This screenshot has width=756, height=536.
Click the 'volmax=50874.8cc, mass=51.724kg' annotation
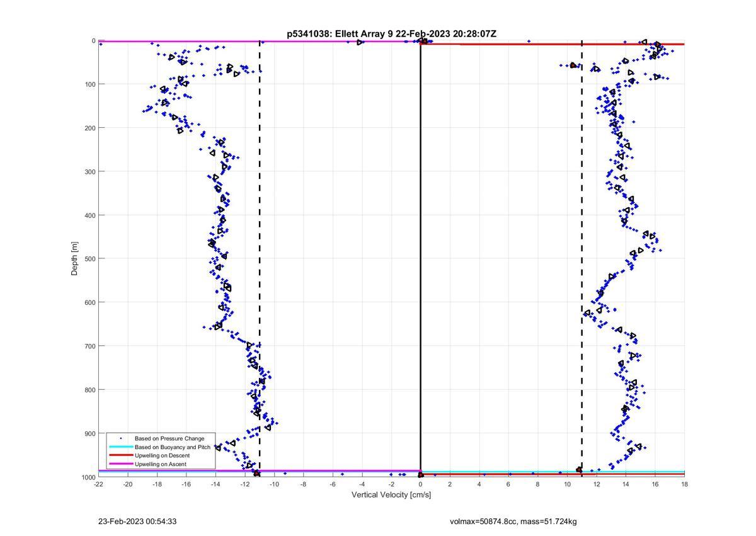[513, 522]
